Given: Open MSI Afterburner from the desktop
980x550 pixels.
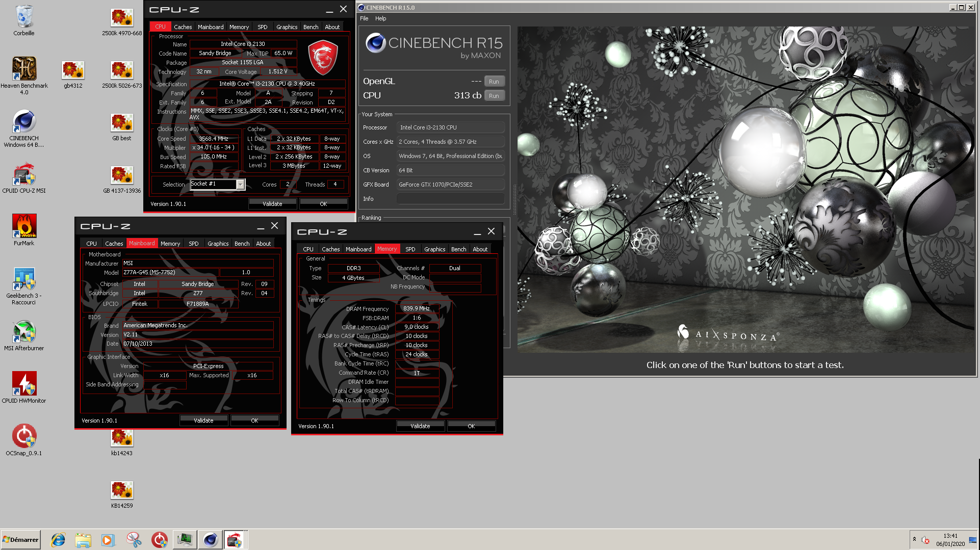Looking at the screenshot, I should (x=24, y=335).
